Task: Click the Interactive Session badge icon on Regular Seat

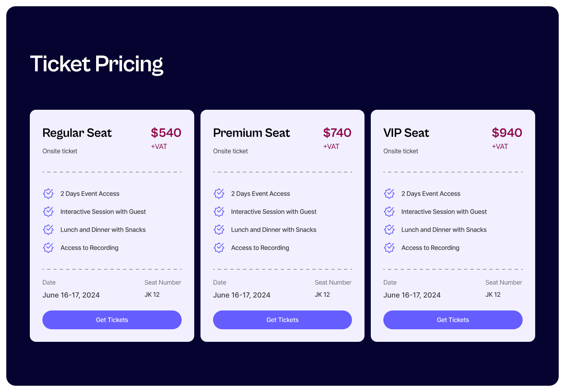Action: pos(48,211)
